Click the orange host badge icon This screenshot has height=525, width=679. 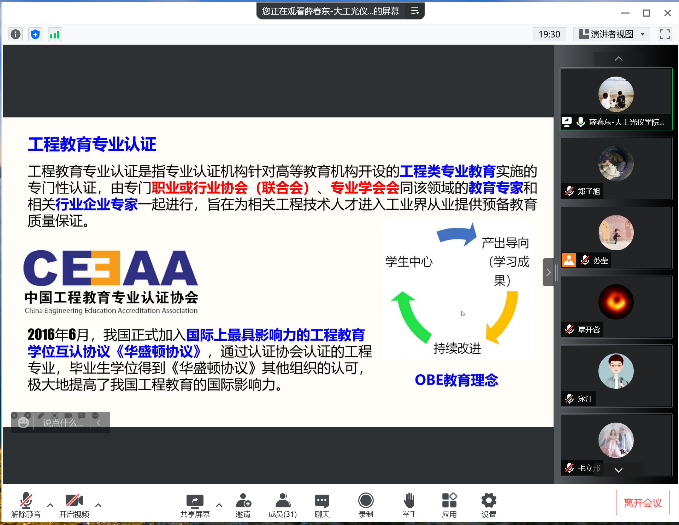pyautogui.click(x=569, y=260)
